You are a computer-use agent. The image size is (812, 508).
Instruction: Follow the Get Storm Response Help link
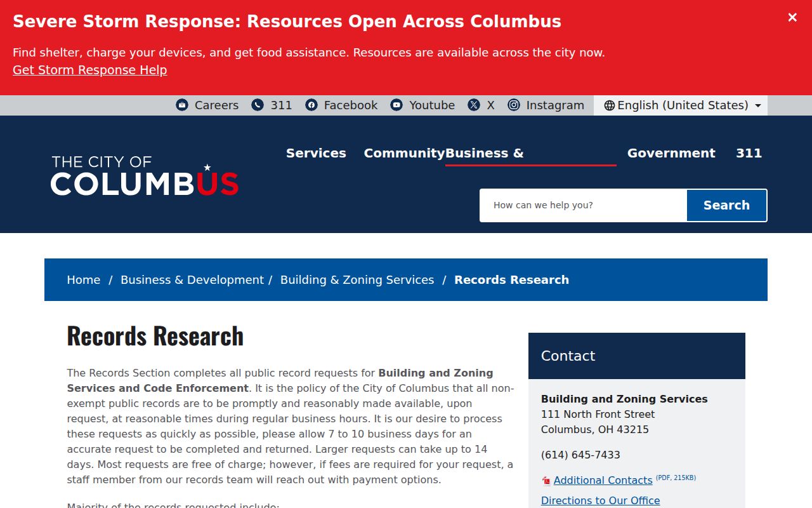coord(90,70)
